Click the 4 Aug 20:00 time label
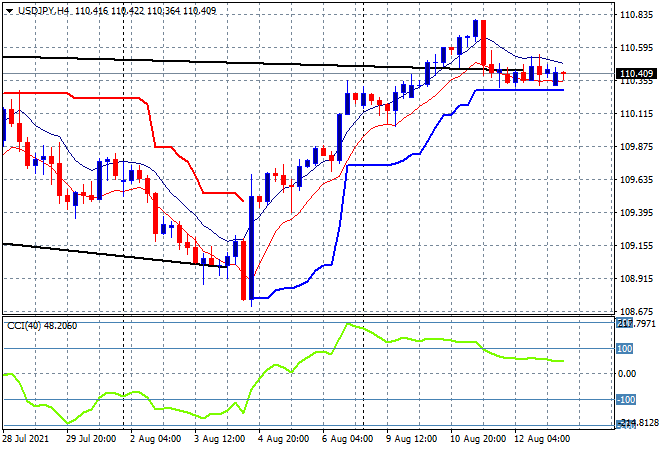 (x=284, y=439)
